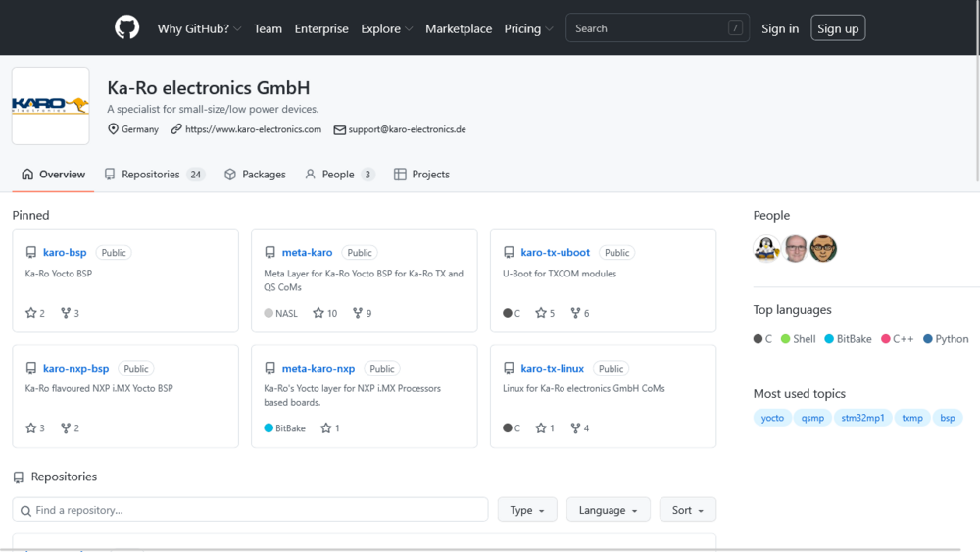
Task: Click repo icon beside karo-tx-linux title
Action: tap(509, 369)
